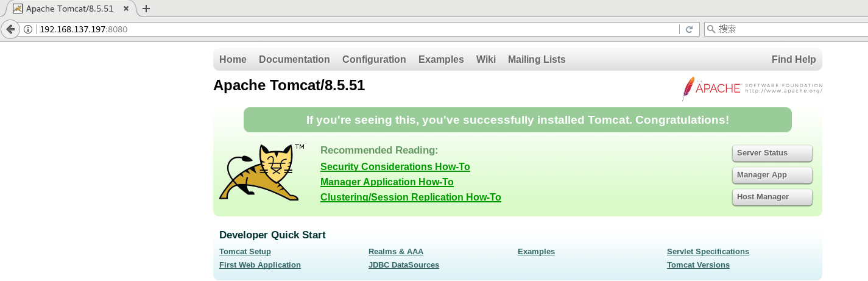This screenshot has width=868, height=281.
Task: Open Servlet Specifications link
Action: click(x=708, y=252)
